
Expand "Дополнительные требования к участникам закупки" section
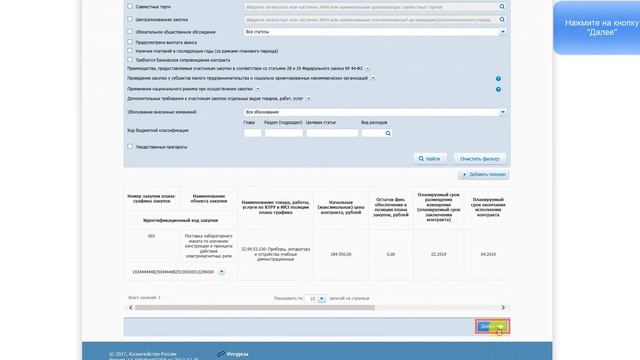(x=309, y=98)
